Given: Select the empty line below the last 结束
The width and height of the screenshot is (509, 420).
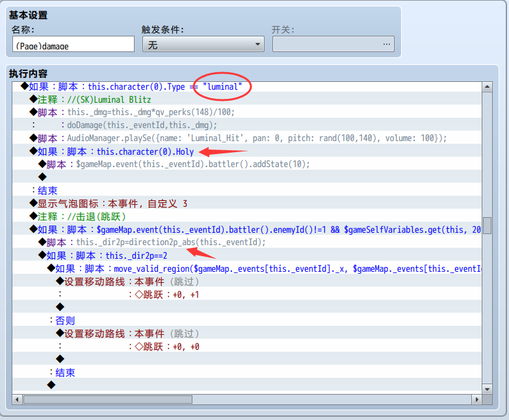Looking at the screenshot, I should tap(247, 386).
